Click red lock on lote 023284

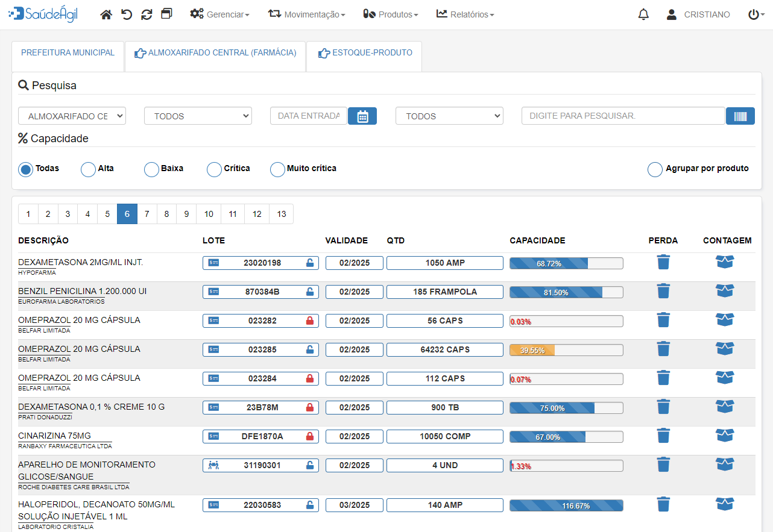point(310,379)
